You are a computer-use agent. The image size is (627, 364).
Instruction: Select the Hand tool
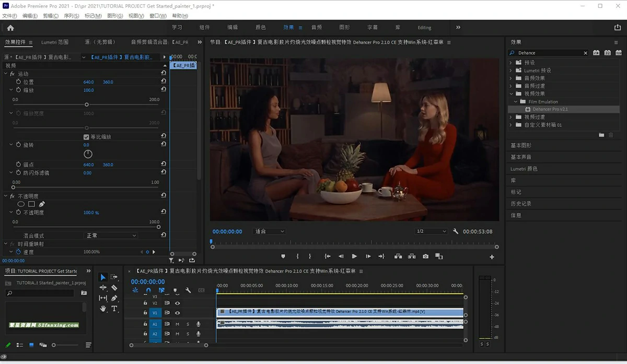pyautogui.click(x=103, y=309)
